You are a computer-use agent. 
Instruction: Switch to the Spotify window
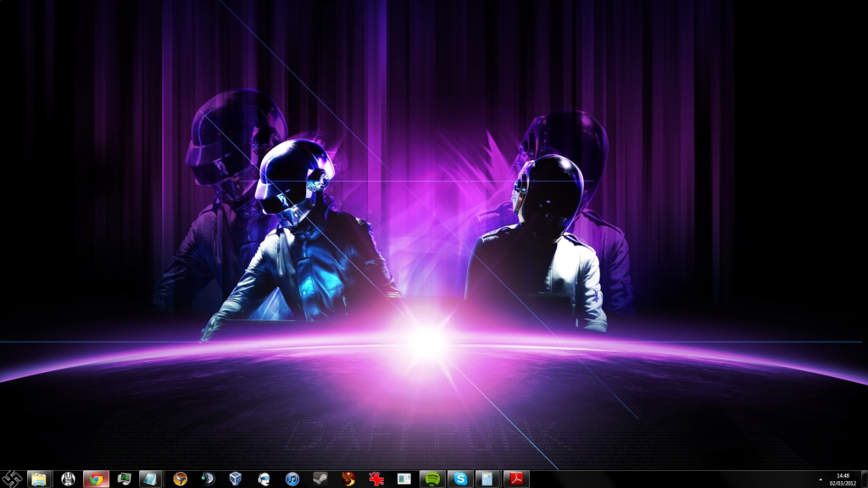[432, 480]
